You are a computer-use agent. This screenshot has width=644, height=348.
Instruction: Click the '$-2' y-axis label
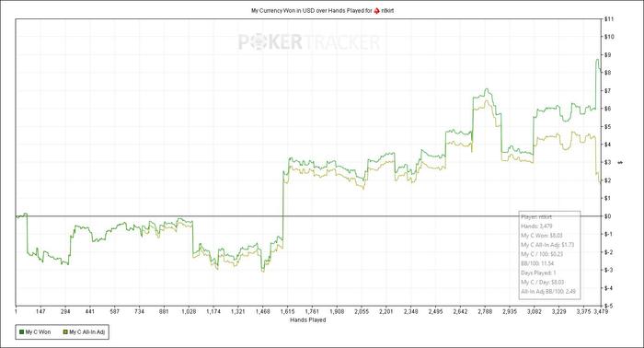pyautogui.click(x=609, y=252)
